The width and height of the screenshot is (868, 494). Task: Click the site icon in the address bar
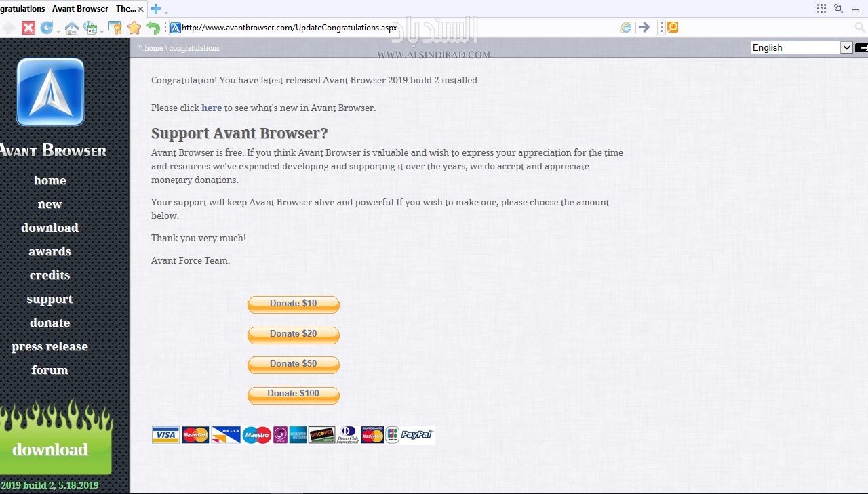[x=175, y=28]
